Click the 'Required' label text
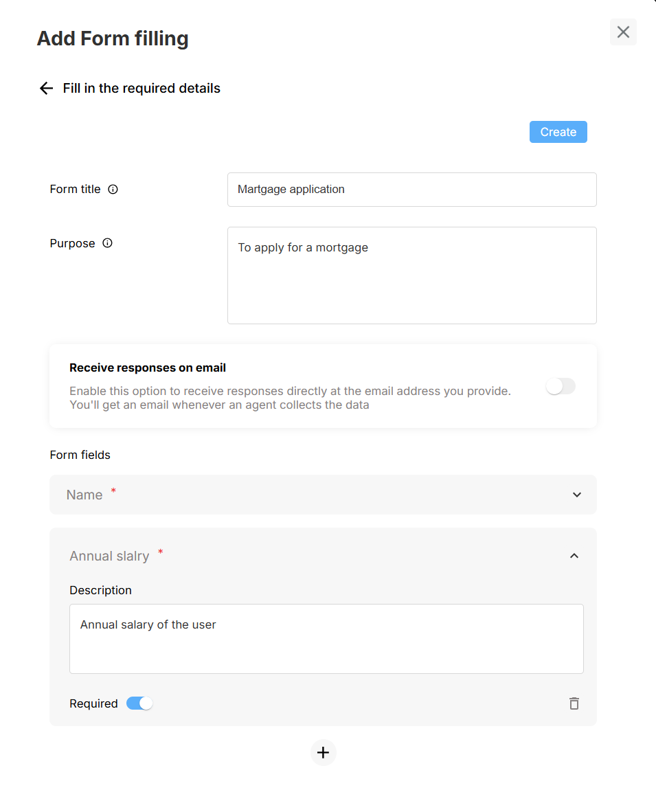 [93, 703]
